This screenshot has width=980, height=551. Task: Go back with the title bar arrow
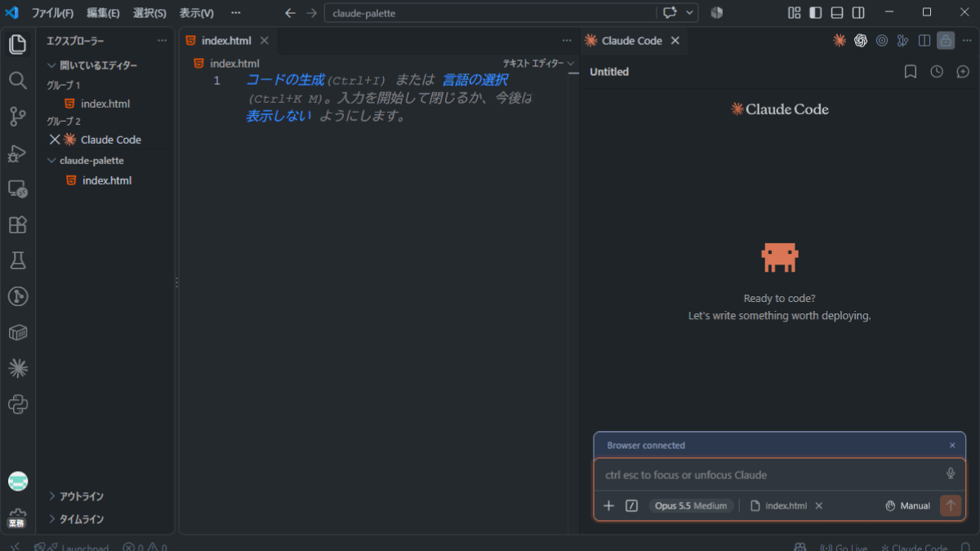click(290, 13)
